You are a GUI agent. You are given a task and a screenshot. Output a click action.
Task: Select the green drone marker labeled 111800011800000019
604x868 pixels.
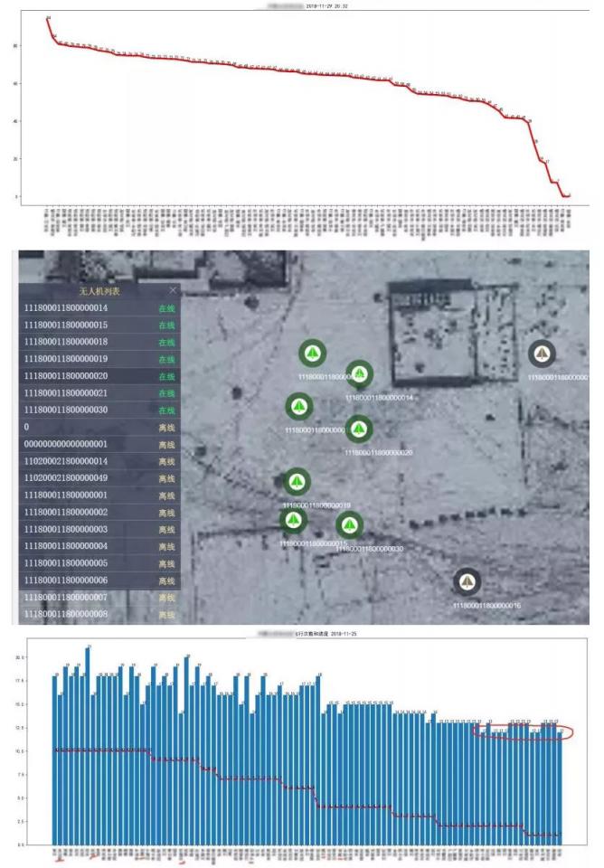coord(297,482)
